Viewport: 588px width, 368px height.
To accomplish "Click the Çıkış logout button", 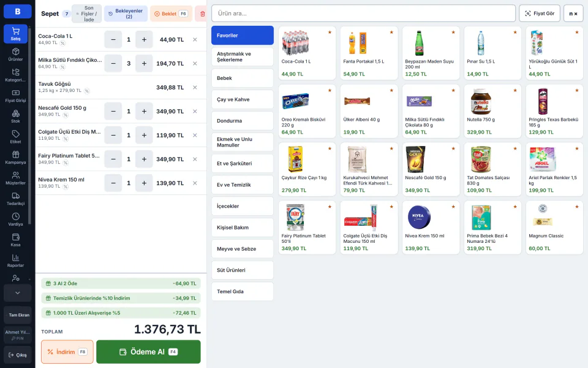I will 17,355.
